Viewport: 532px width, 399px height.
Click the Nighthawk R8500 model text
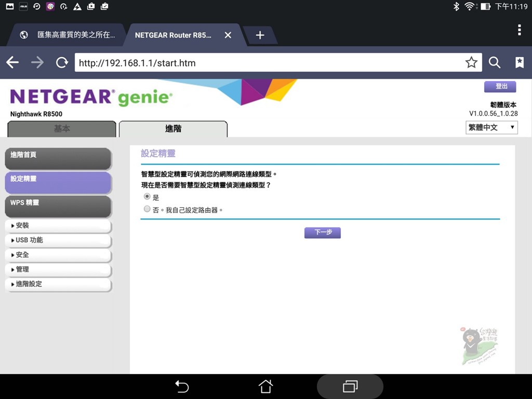click(36, 114)
